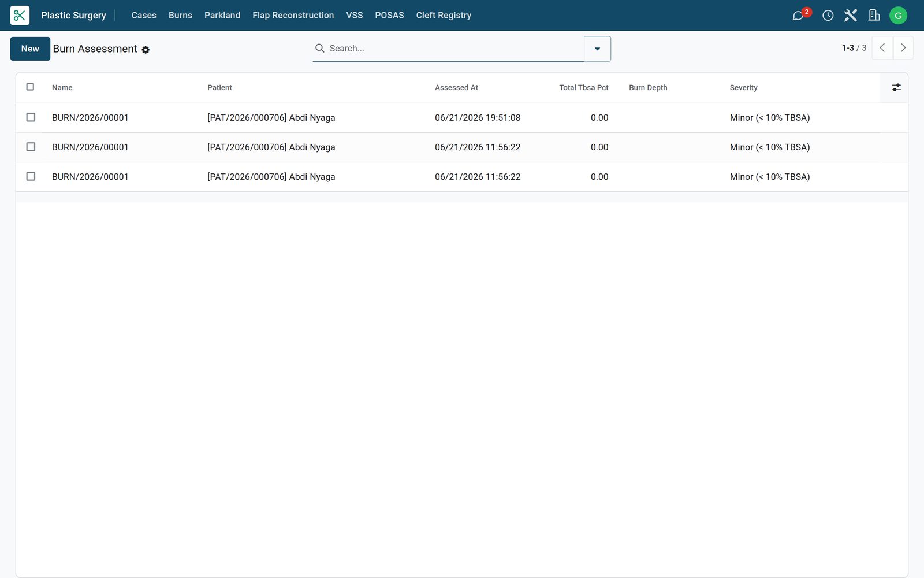Sort by the Assessed At column header
Screen dimensions: 924x578
(x=456, y=88)
